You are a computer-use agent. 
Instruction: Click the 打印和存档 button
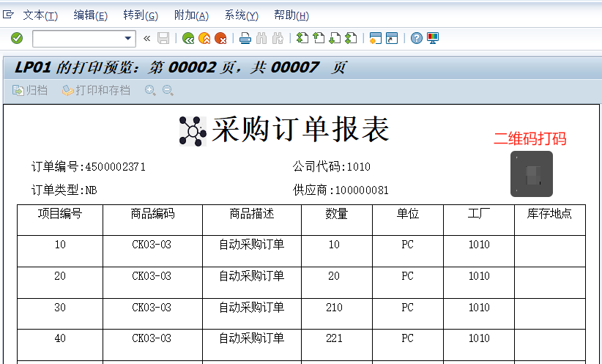coord(96,90)
